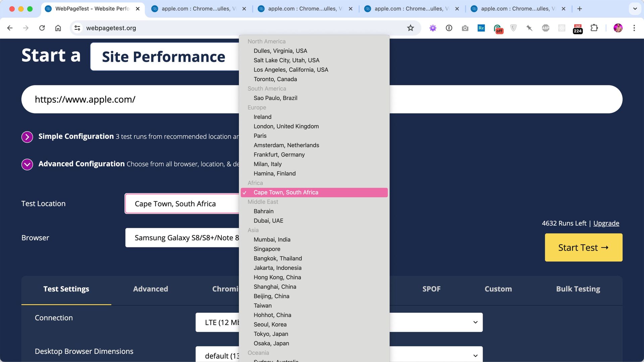Pick Paris as test location
Screen dimensions: 644x362
click(x=314, y=136)
